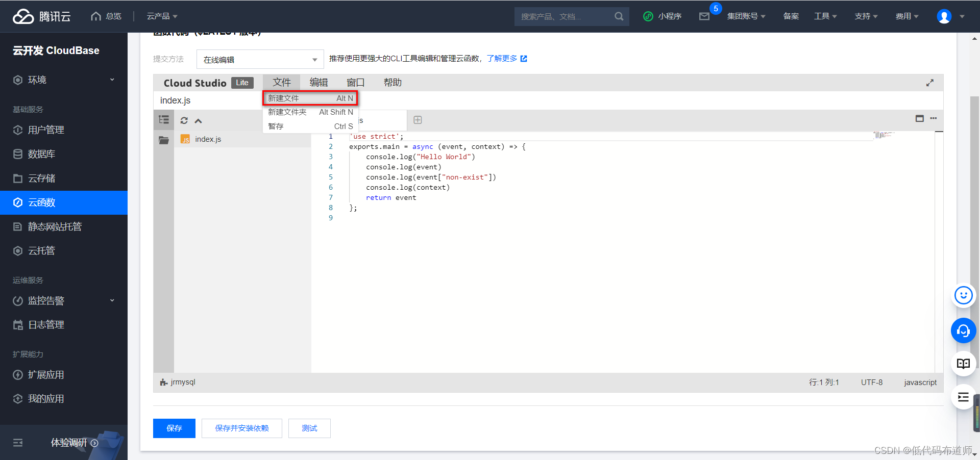Click the 小程序 icon in the header
Image resolution: width=980 pixels, height=460 pixels.
pyautogui.click(x=648, y=16)
